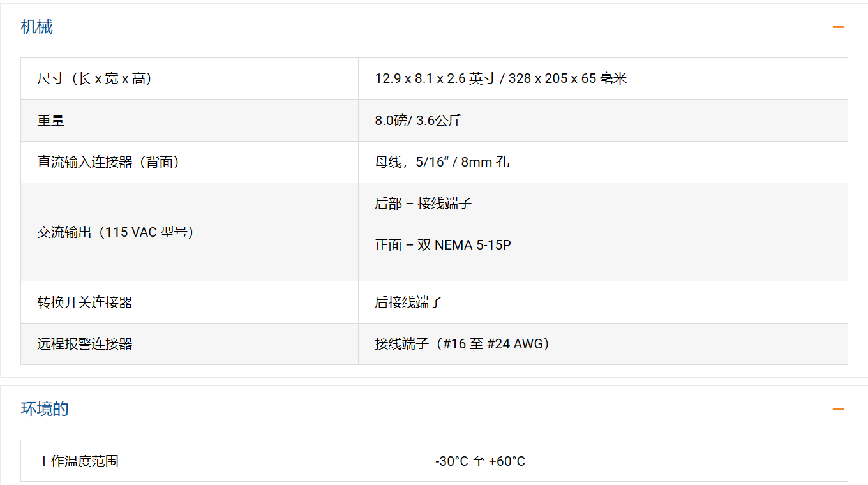Click the 后接线端子 value cell

pyautogui.click(x=408, y=302)
